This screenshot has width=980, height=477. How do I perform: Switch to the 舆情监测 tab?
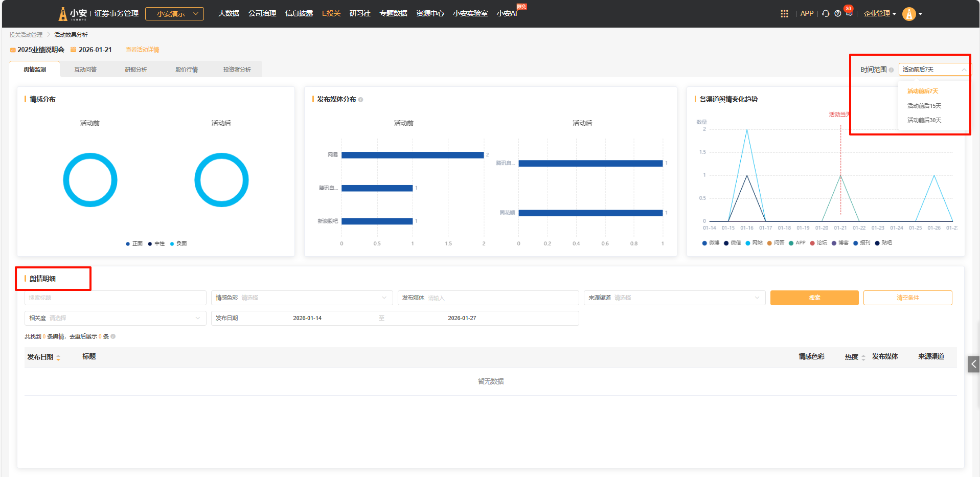(35, 70)
